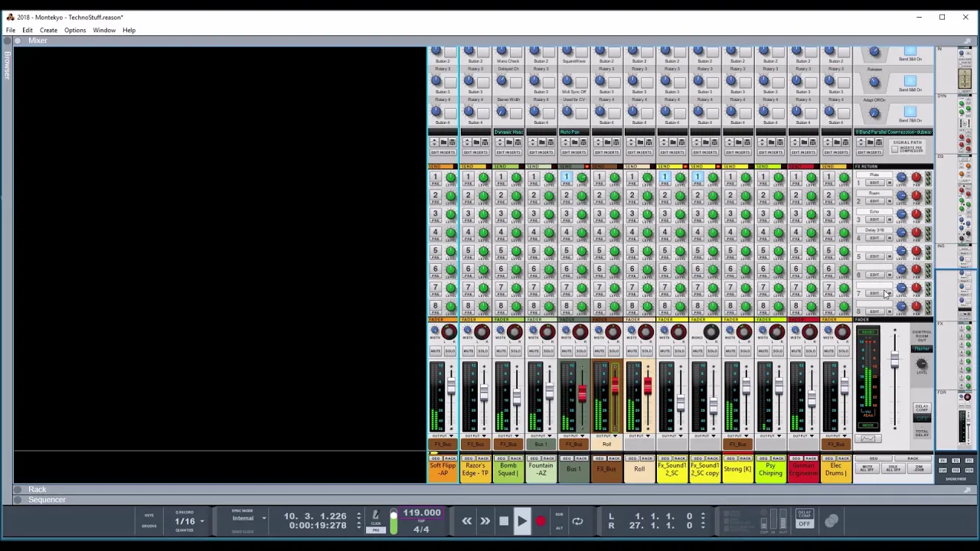Click the pan knob on Roll channel
Screen dimensions: 980x551
(x=645, y=331)
